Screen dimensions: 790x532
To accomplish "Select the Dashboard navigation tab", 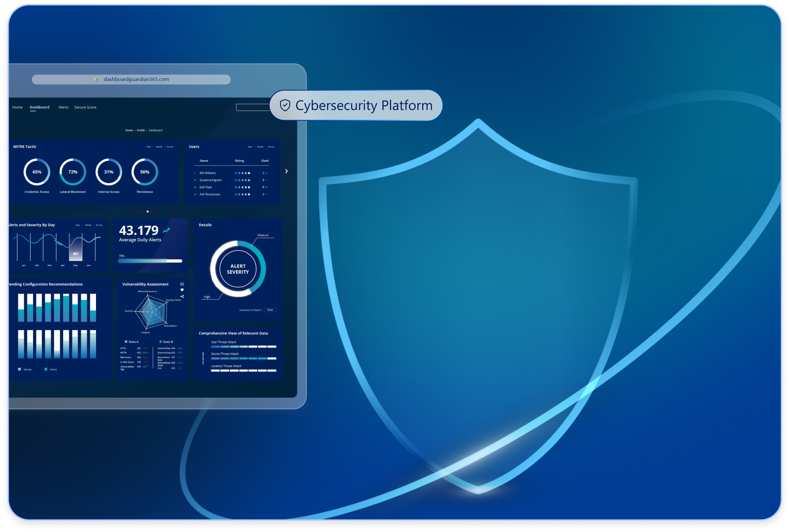I will coord(40,107).
